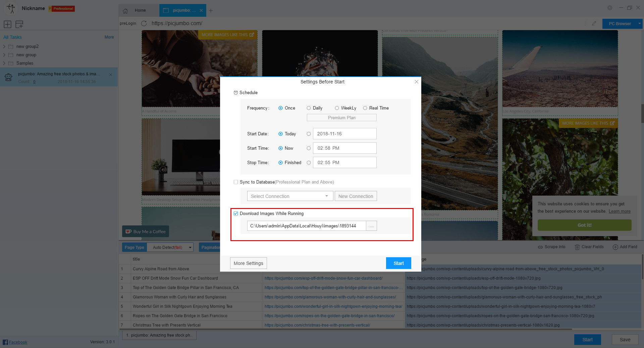Click the Los Angeles City photo thumbnail
This screenshot has height=348, width=644.
(560, 69)
